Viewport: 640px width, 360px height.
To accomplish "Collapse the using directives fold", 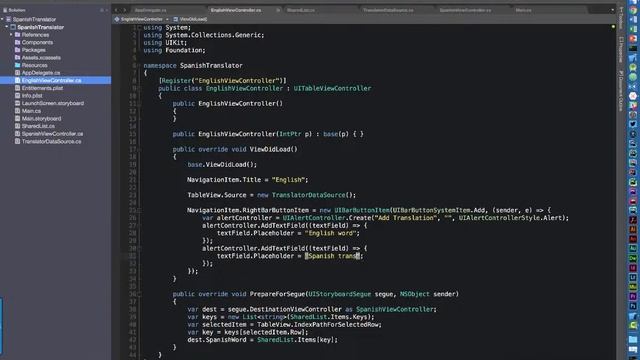I will tap(139, 28).
